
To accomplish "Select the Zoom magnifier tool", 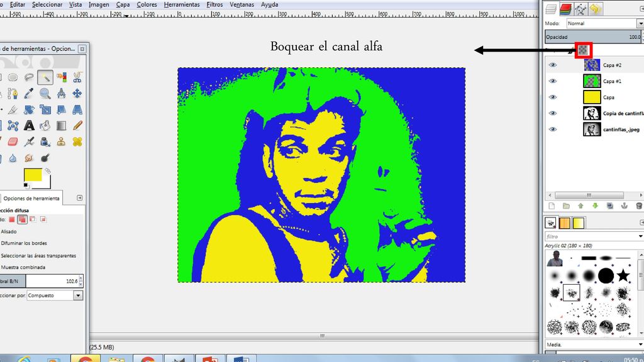I will [x=45, y=94].
